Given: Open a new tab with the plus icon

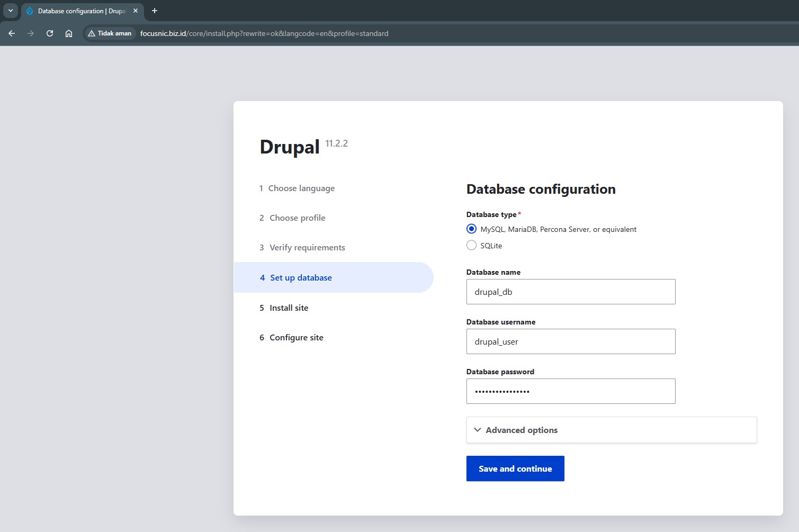Looking at the screenshot, I should point(155,11).
